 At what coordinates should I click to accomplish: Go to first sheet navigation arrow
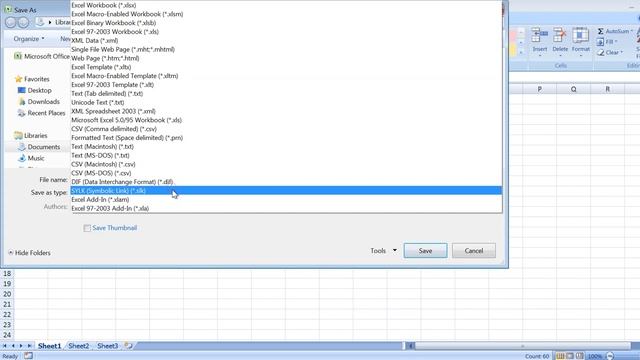5,346
